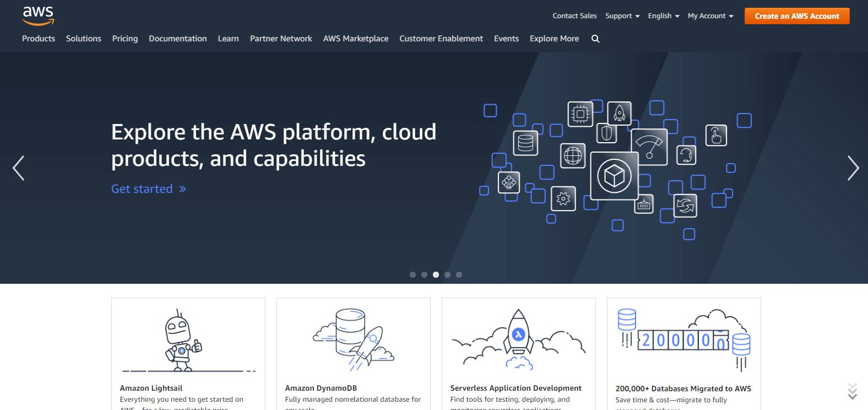Open the Events menu item
The image size is (868, 410).
pyautogui.click(x=506, y=39)
